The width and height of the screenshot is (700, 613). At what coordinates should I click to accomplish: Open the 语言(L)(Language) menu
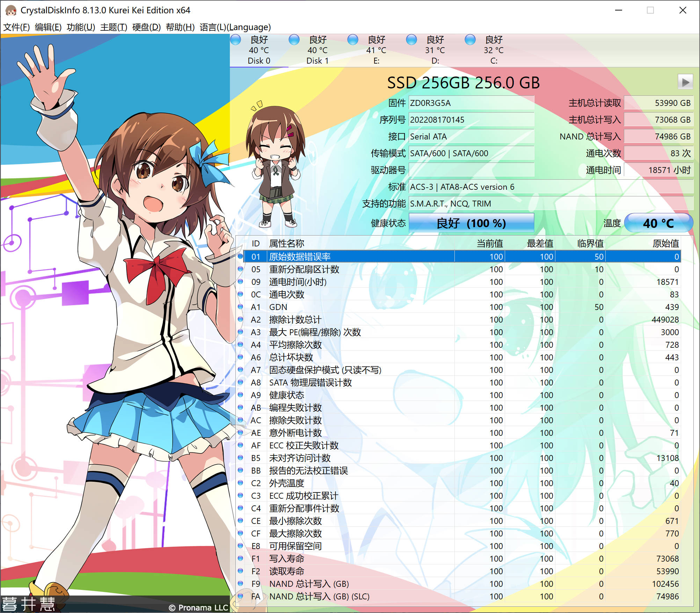(x=235, y=27)
